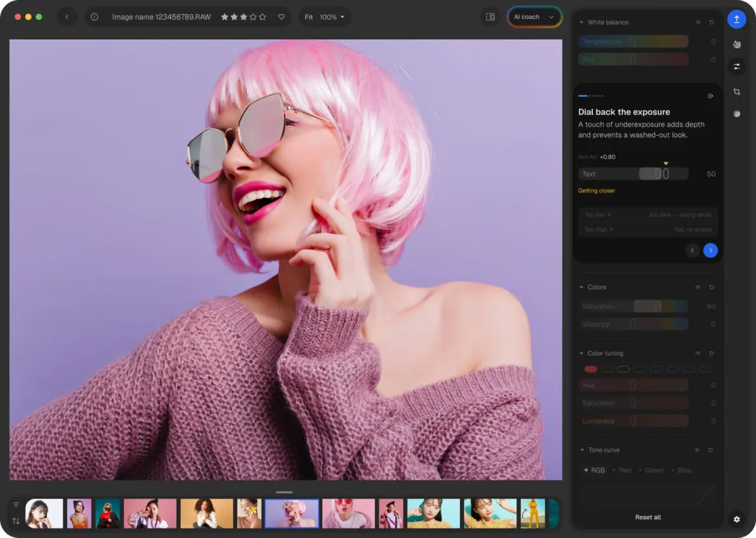Reset the Colors section
The width and height of the screenshot is (756, 538).
pos(712,287)
